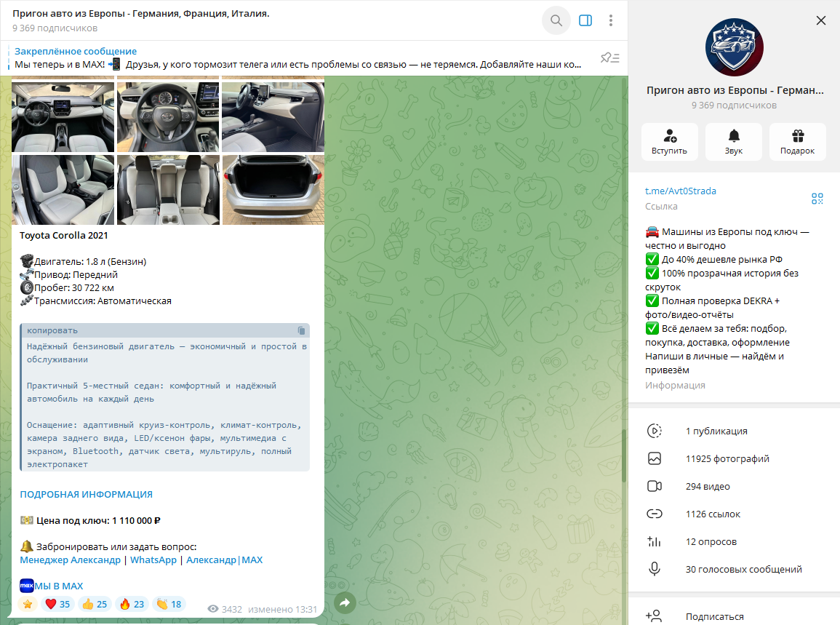Add the star reaction
Image resolution: width=840 pixels, height=625 pixels.
[x=28, y=604]
